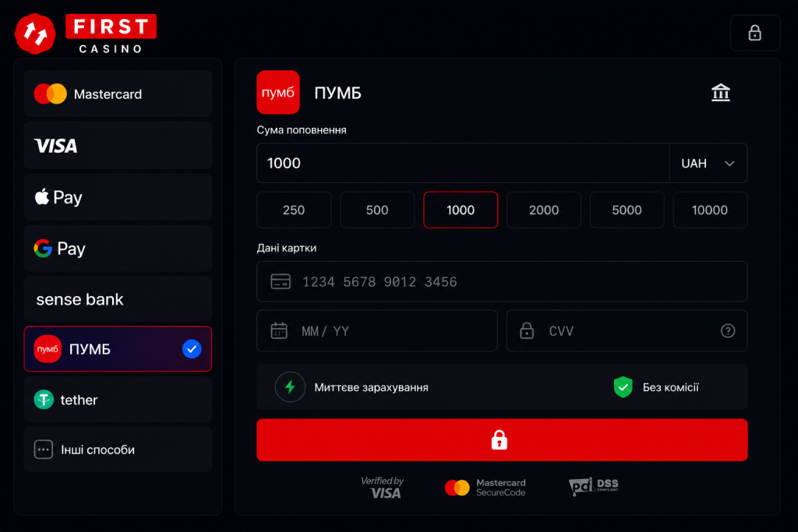Click the Без комісії text
Viewport: 798px width, 532px height.
pyautogui.click(x=670, y=388)
